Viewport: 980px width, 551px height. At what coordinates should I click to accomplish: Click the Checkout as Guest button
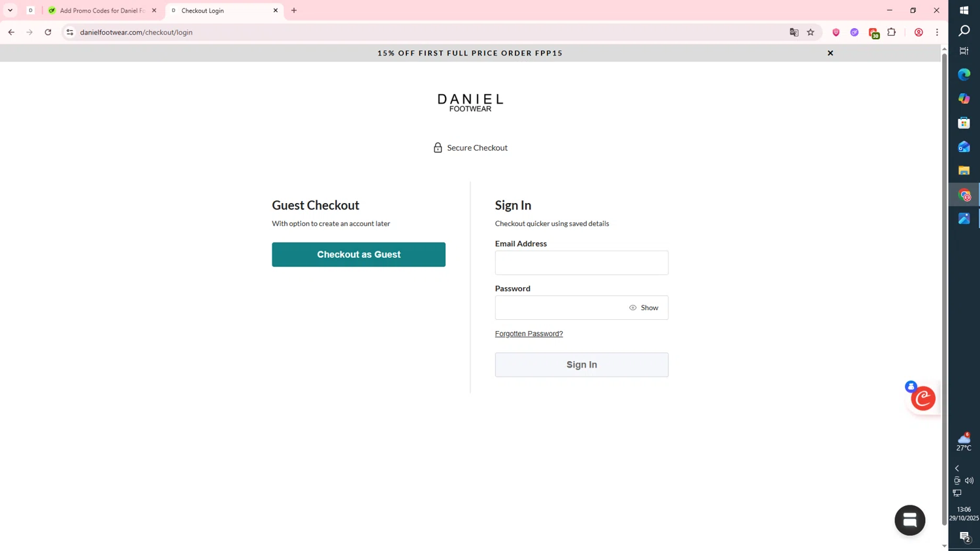(x=359, y=255)
